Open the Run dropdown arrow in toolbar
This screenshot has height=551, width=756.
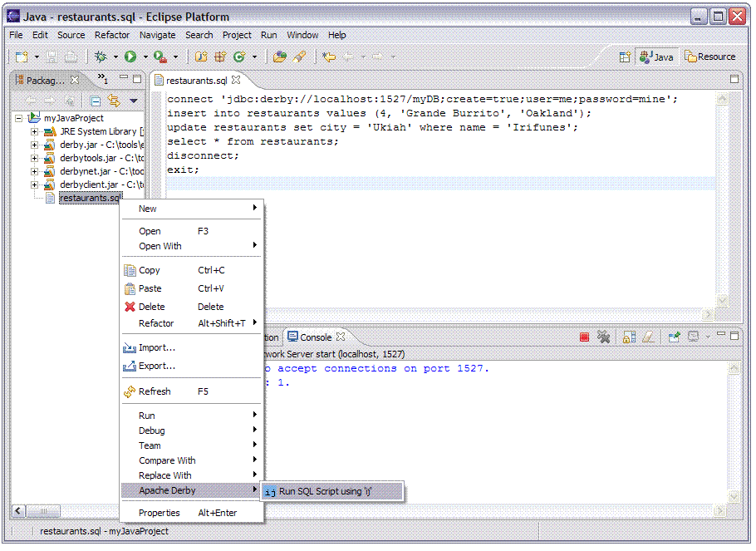145,57
